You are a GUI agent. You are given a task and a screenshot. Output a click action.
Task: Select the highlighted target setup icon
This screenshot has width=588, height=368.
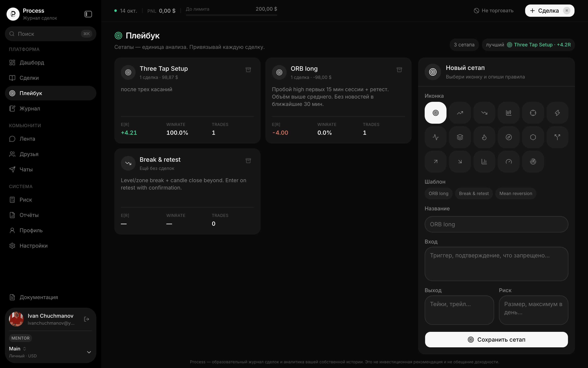point(435,113)
